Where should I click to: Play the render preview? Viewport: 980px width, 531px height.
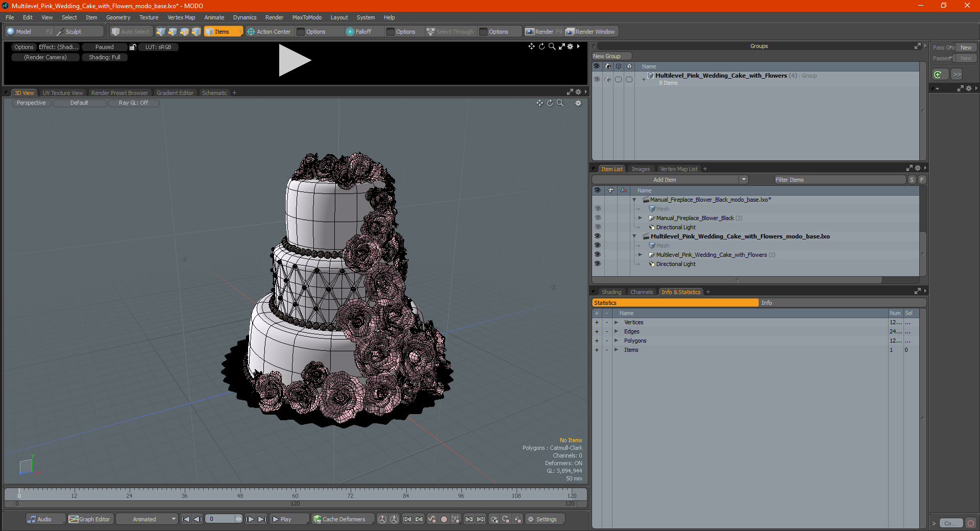(x=295, y=60)
